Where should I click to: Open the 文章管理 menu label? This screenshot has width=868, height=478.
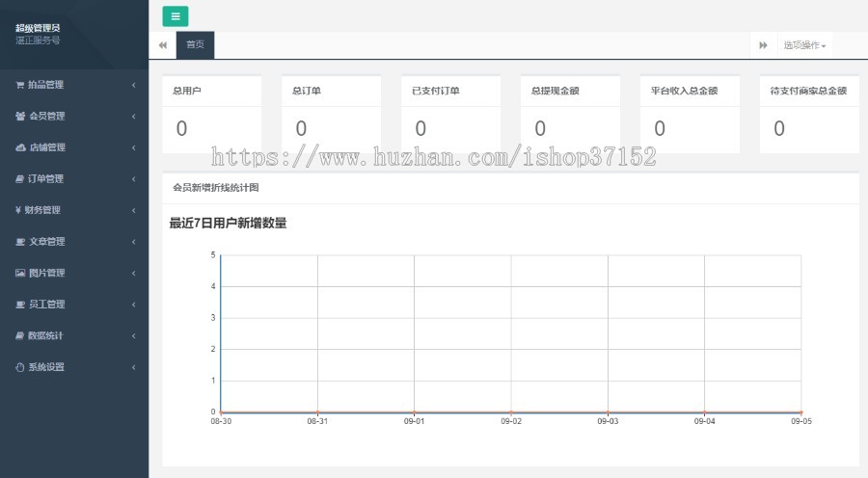click(47, 242)
